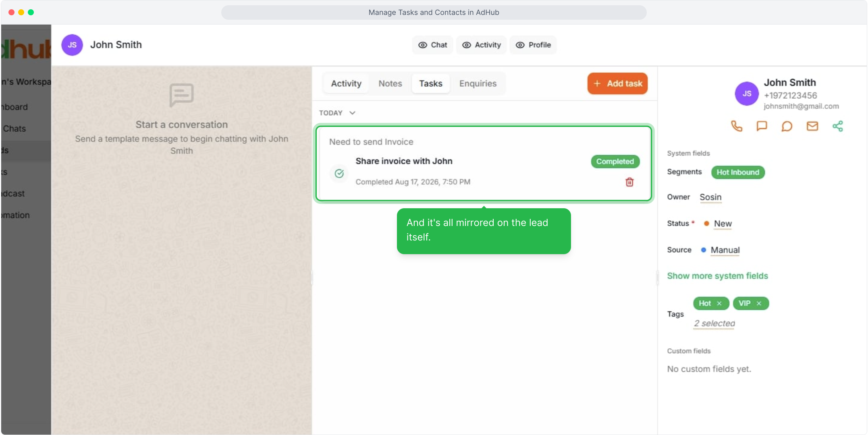Click the Add task button
Image resolution: width=868 pixels, height=435 pixels.
617,83
